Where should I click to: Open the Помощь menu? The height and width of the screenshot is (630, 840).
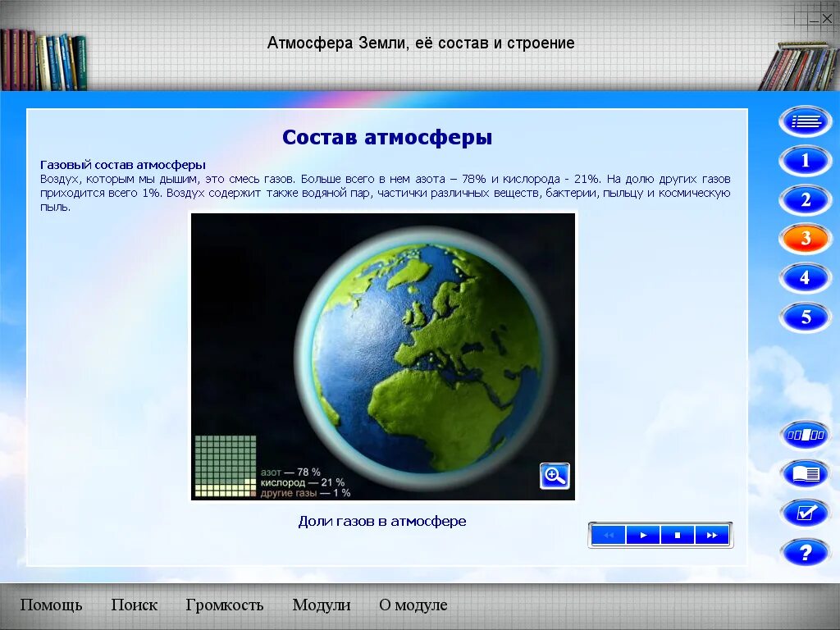click(x=51, y=605)
